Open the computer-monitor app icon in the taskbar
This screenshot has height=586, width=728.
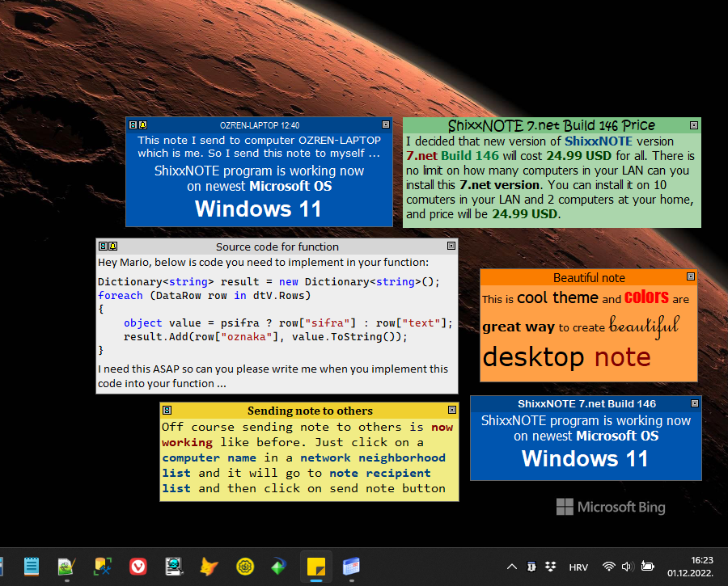pyautogui.click(x=174, y=567)
